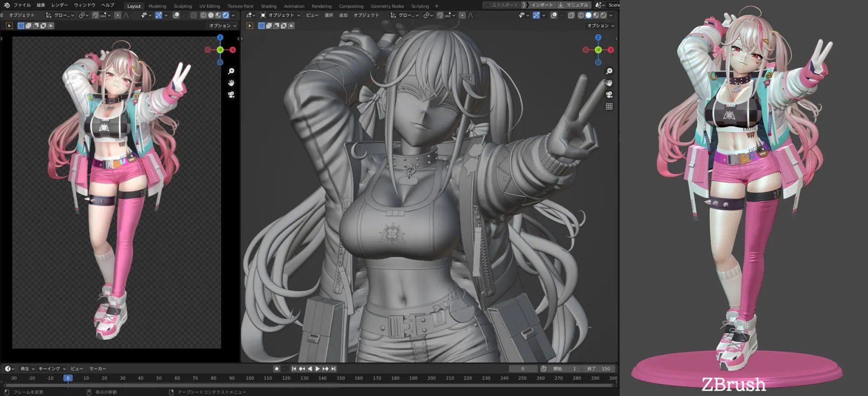Open the 編集 menu
This screenshot has height=396, width=868.
tap(41, 5)
